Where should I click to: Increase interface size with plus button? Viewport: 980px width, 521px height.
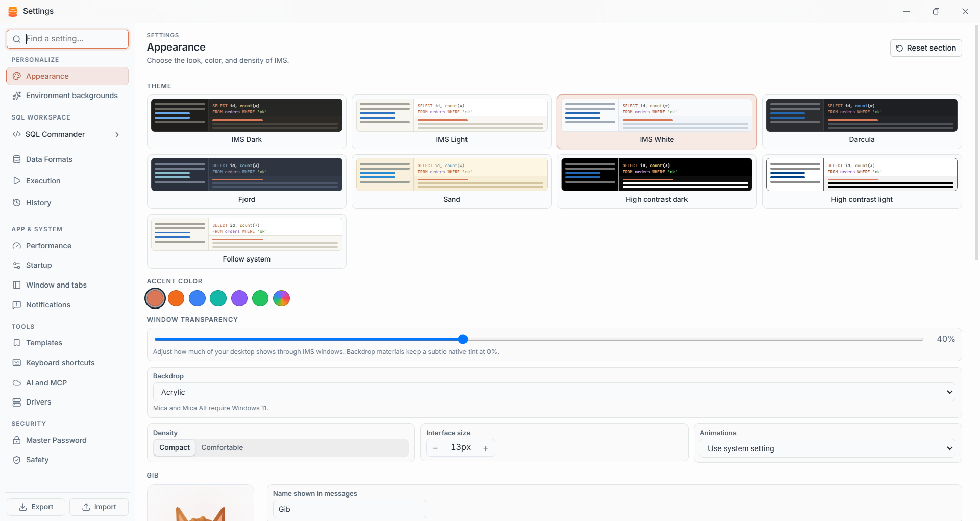point(486,448)
